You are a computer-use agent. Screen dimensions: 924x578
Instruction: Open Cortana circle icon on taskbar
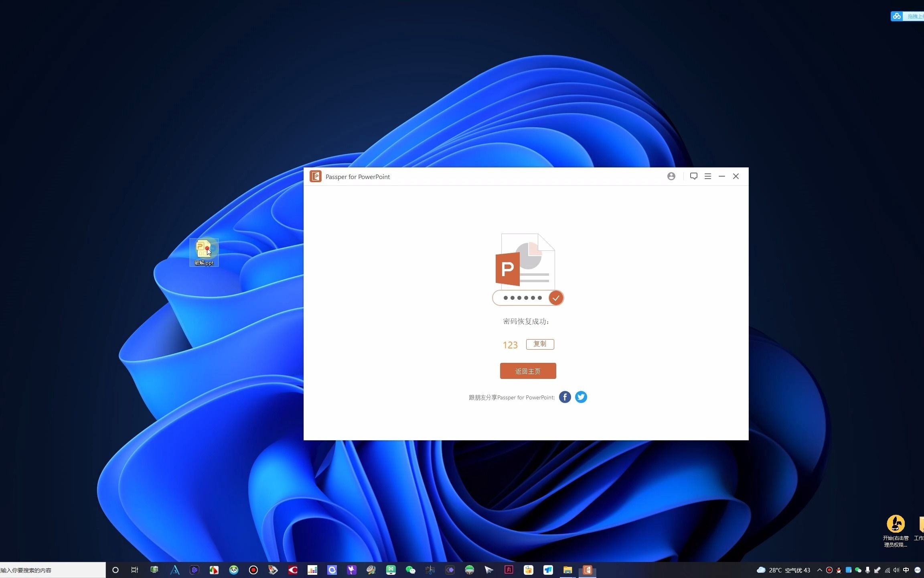coord(115,570)
